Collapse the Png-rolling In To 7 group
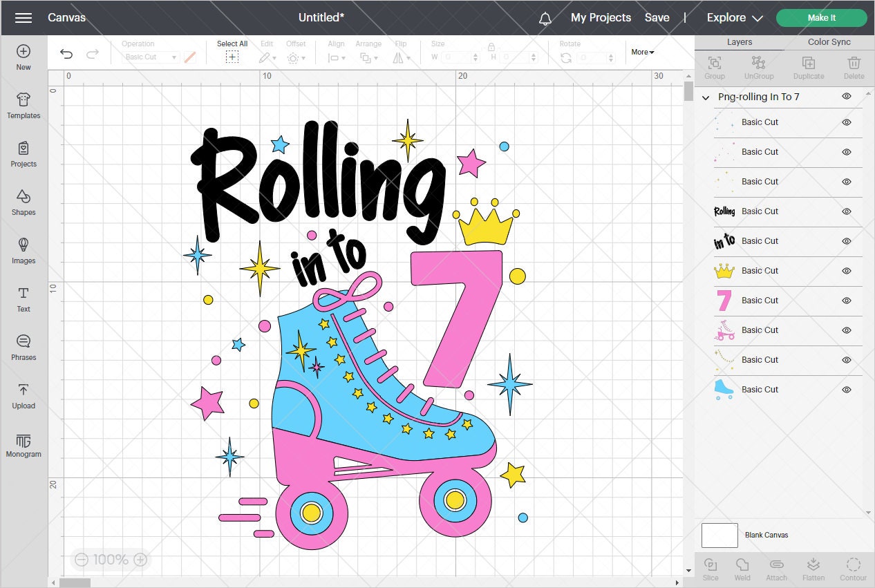 point(705,97)
